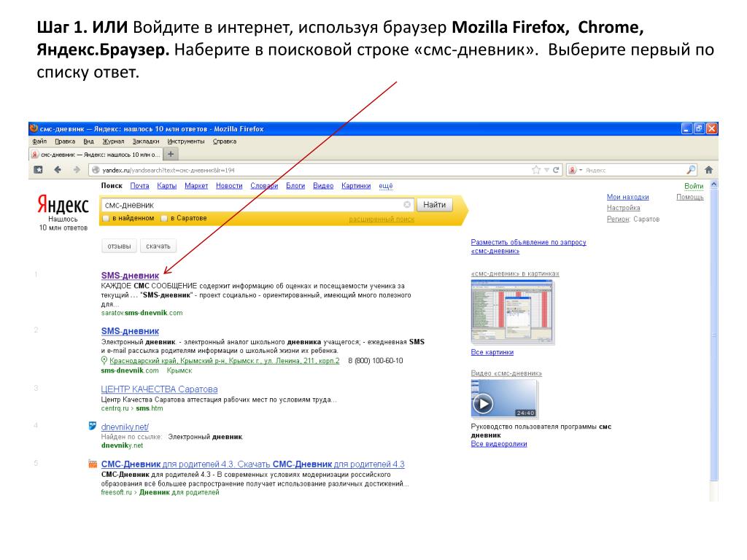747x560 pixels.
Task: Open ЦЕНТР КАЧЕСТВА Саратова result
Action: [159, 389]
